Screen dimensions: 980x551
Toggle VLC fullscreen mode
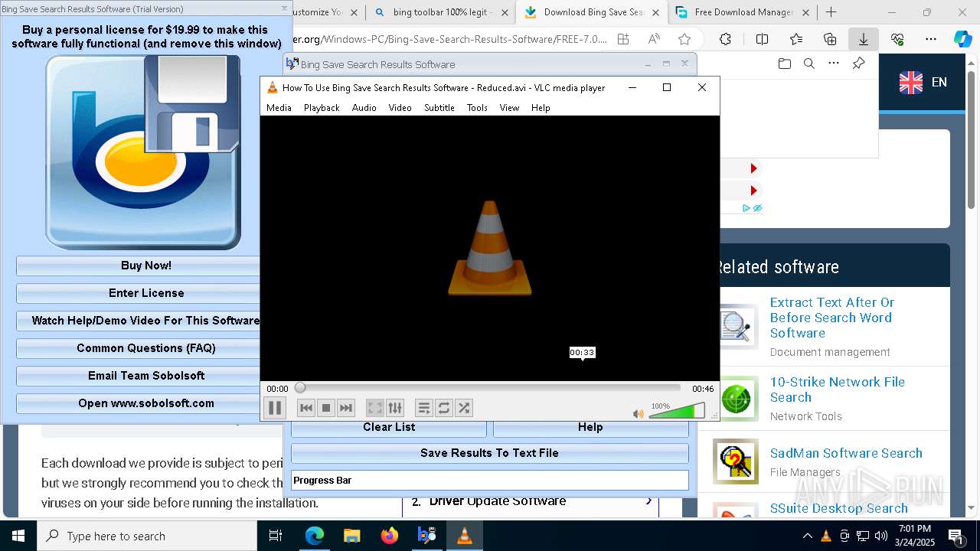pos(374,408)
